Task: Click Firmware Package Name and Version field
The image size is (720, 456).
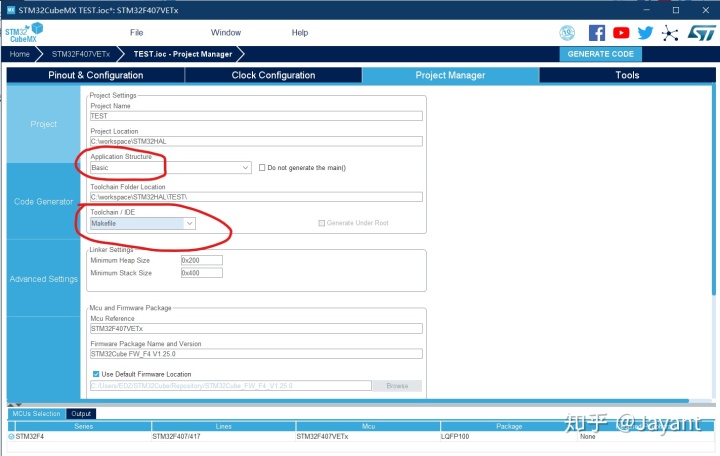Action: [x=256, y=354]
